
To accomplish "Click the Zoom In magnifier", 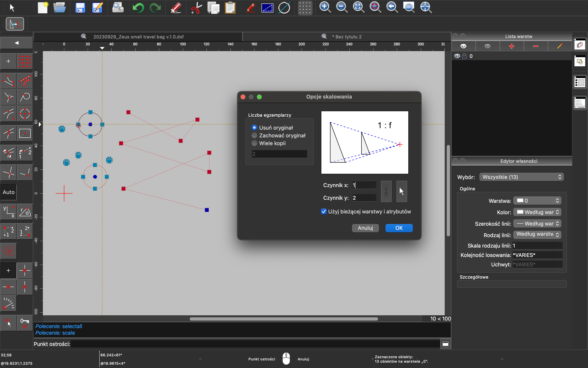I will pos(325,7).
